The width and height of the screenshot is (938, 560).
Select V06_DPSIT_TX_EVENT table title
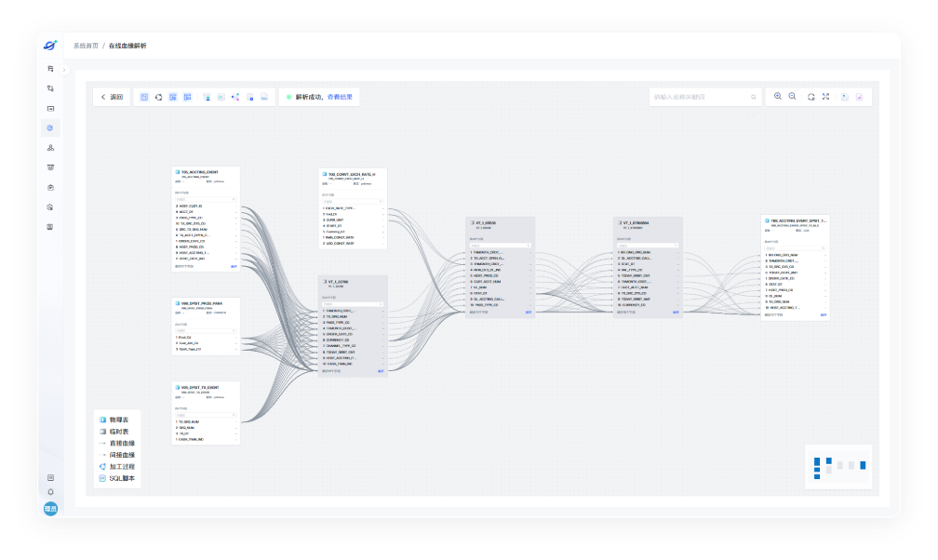200,387
